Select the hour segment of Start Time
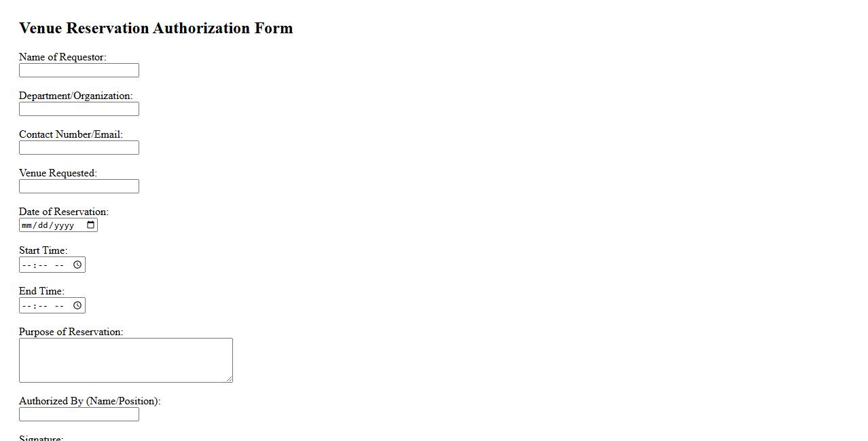Image resolution: width=868 pixels, height=441 pixels. coord(26,265)
